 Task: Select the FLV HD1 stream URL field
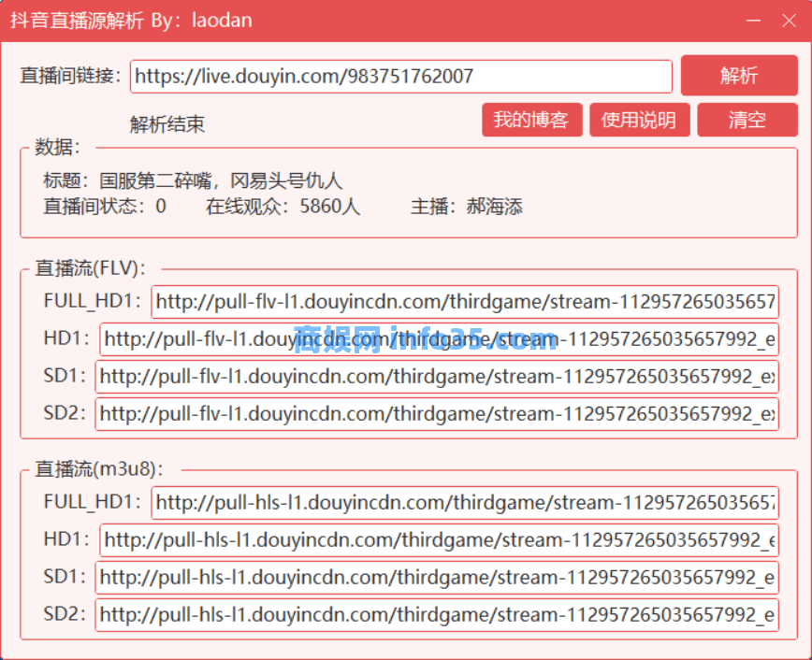(439, 339)
